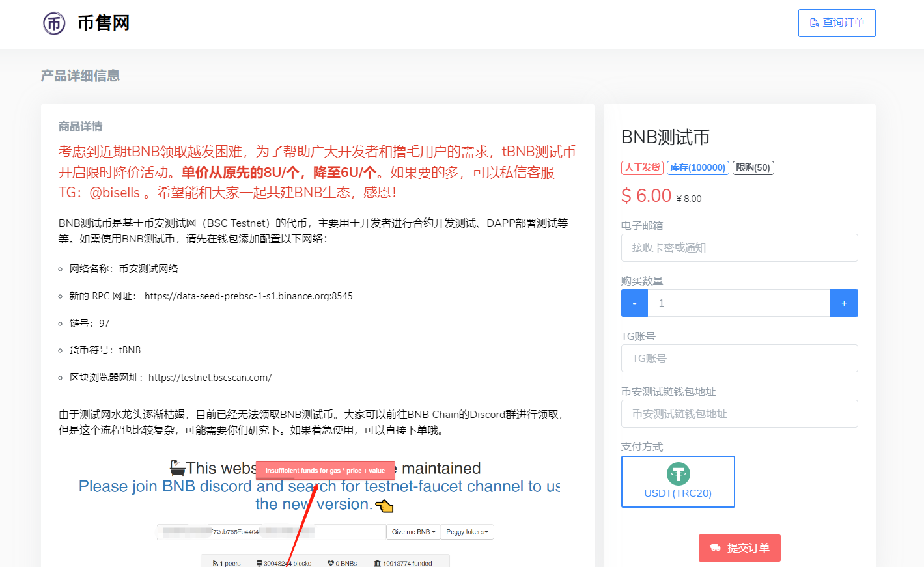
Task: Decrease purchase quantity with minus button
Action: coord(634,303)
